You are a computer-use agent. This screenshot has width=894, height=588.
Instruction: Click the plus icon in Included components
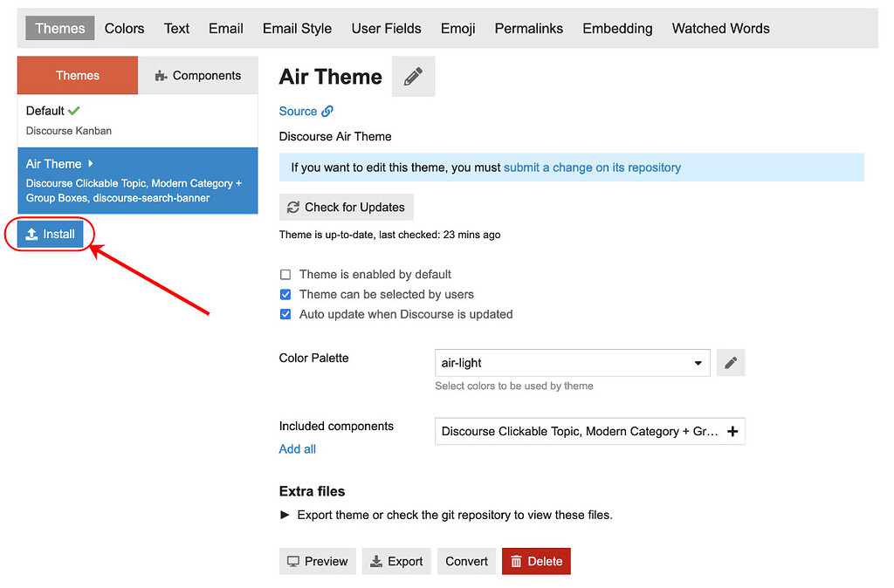(732, 431)
